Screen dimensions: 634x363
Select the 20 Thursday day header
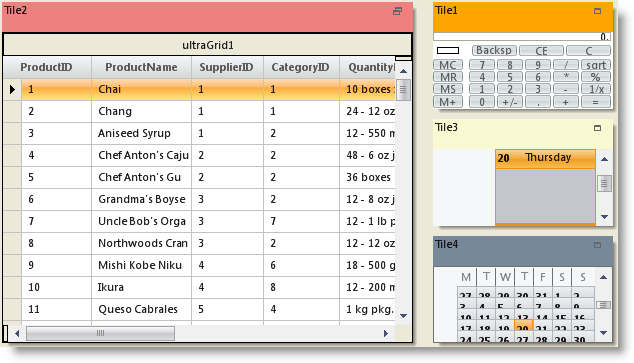pyautogui.click(x=545, y=158)
